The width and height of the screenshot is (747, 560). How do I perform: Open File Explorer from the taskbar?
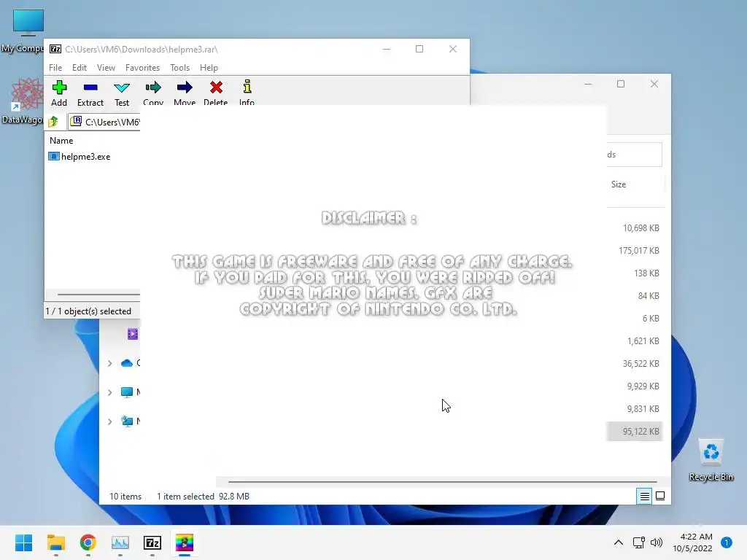[x=56, y=542]
